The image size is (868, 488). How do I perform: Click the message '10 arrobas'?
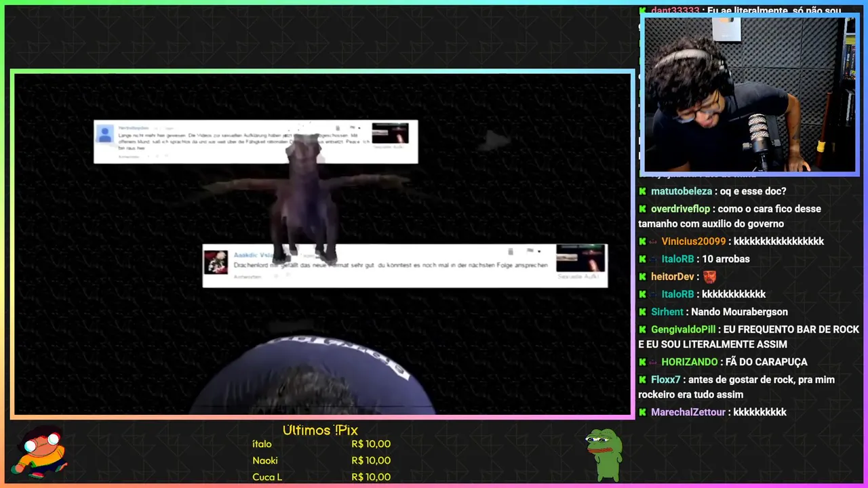(x=726, y=260)
